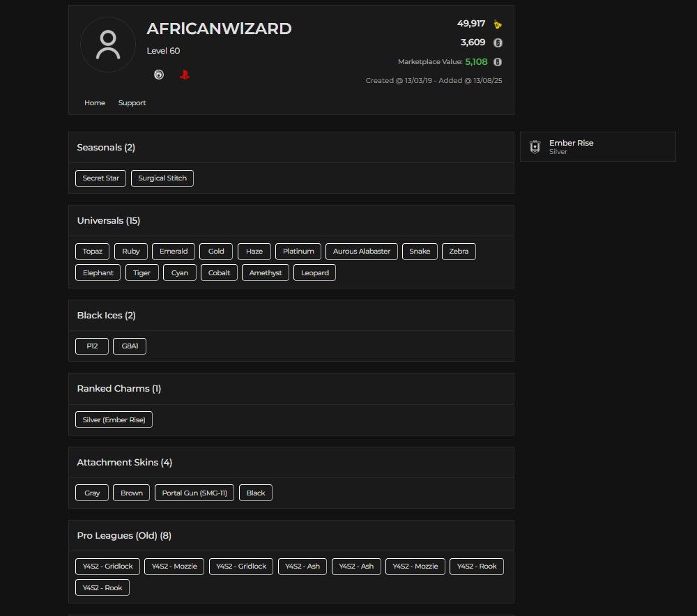Click the Gold universal skin tag
697x616 pixels.
tap(216, 251)
